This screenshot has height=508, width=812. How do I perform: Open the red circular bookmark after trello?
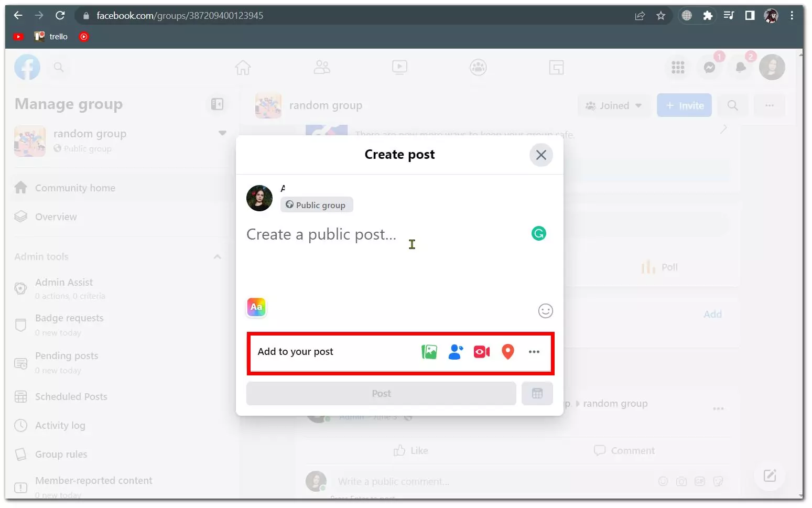click(x=84, y=37)
